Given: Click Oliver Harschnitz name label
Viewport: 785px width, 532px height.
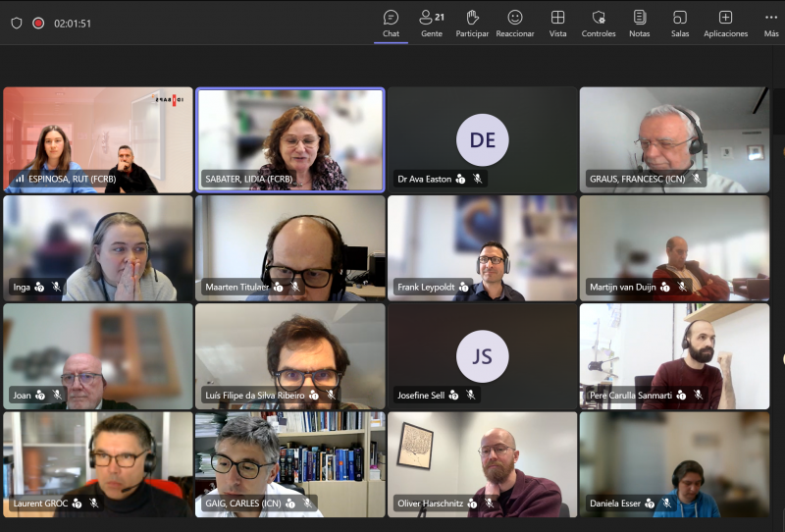Looking at the screenshot, I should point(431,504).
